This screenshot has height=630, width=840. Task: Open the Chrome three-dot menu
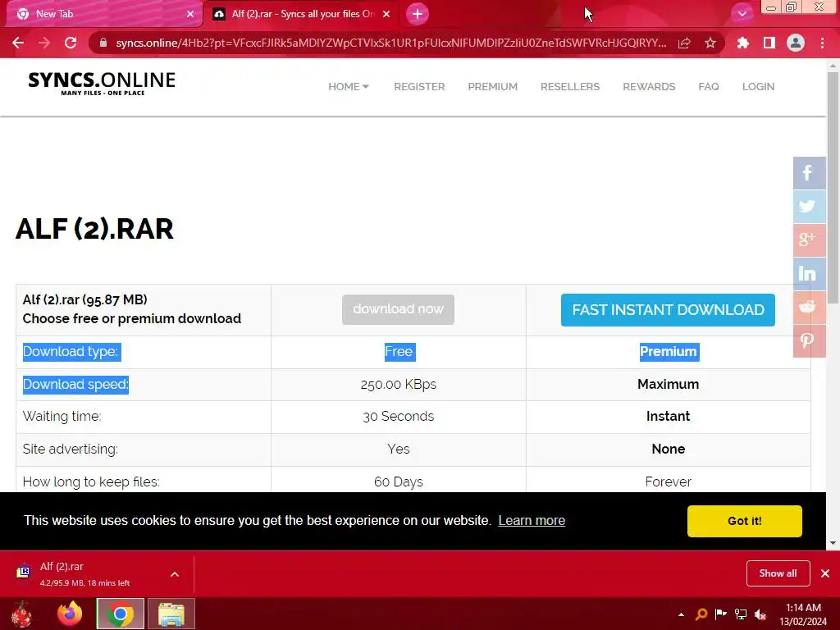click(x=822, y=43)
